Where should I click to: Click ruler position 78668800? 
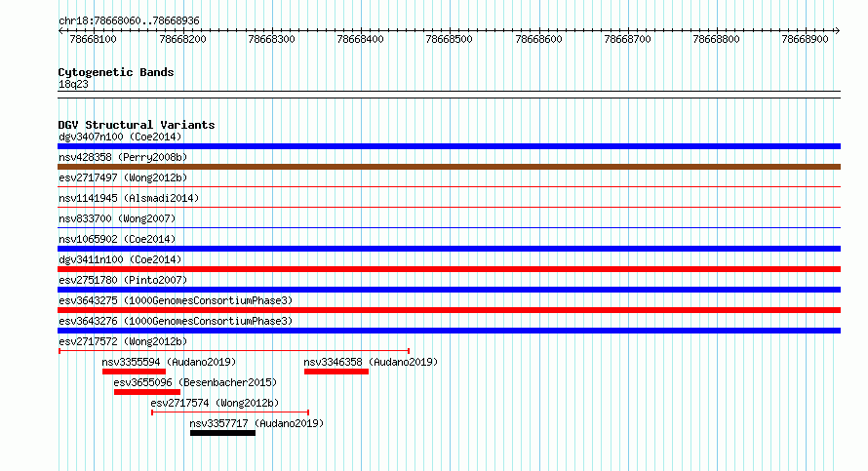[716, 39]
